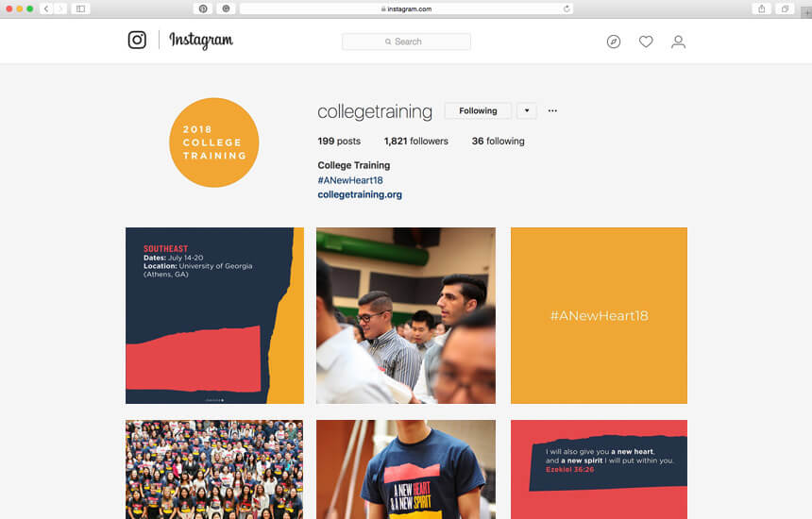The width and height of the screenshot is (812, 519).
Task: Reload the page in address bar
Action: pyautogui.click(x=567, y=8)
